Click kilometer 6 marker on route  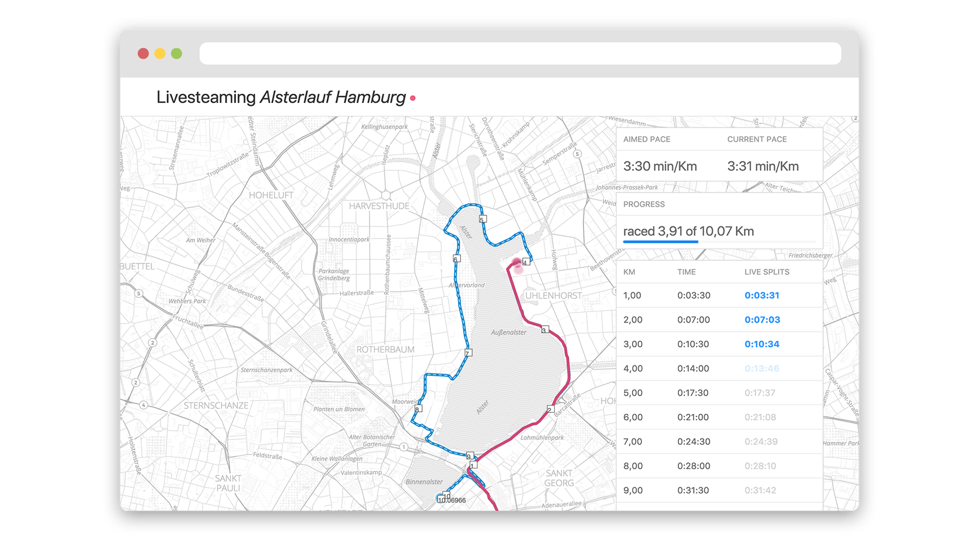click(x=456, y=259)
